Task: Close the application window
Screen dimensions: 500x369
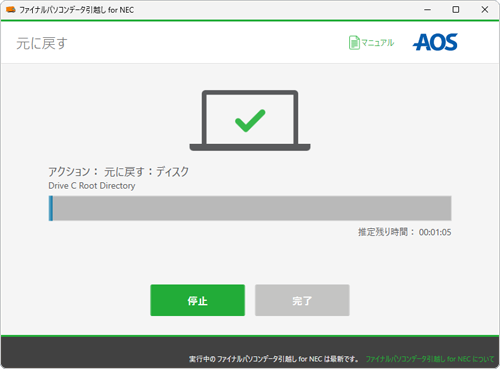Action: click(485, 10)
